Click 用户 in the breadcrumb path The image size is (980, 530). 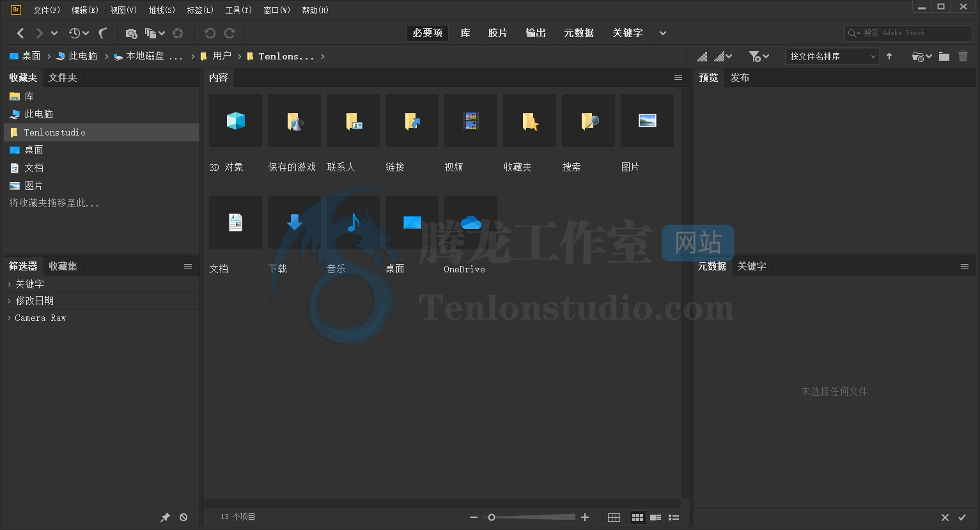[x=216, y=56]
